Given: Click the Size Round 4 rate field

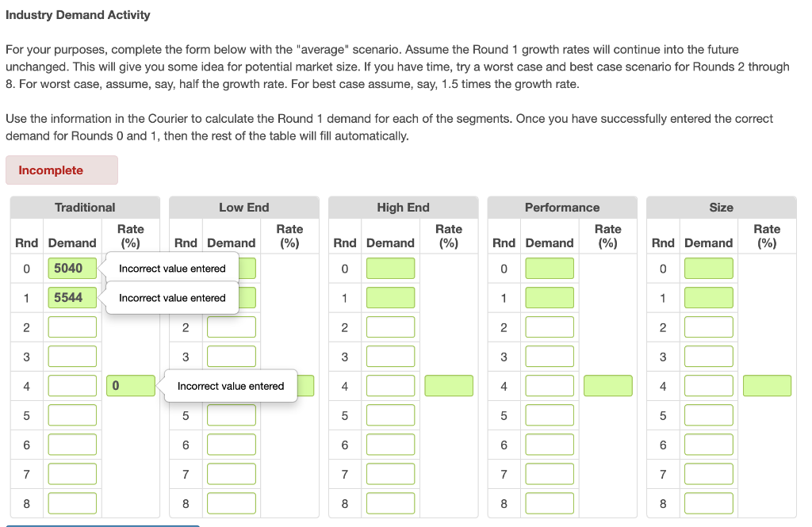Looking at the screenshot, I should pos(767,386).
